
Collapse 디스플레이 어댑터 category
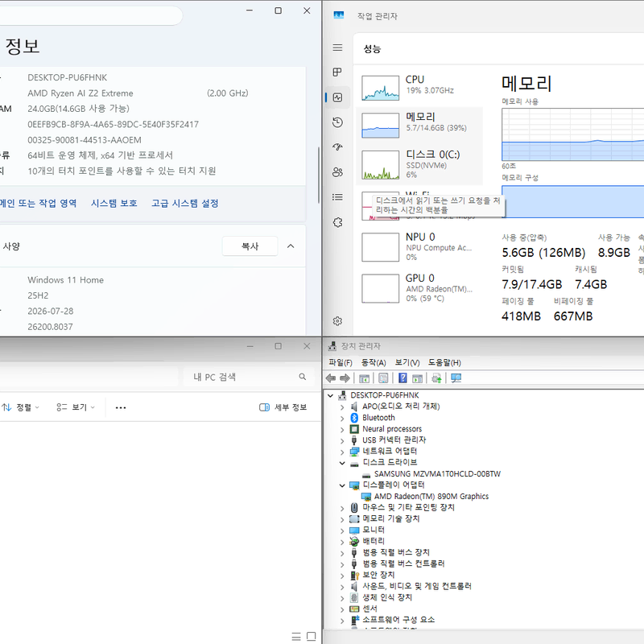coord(342,485)
